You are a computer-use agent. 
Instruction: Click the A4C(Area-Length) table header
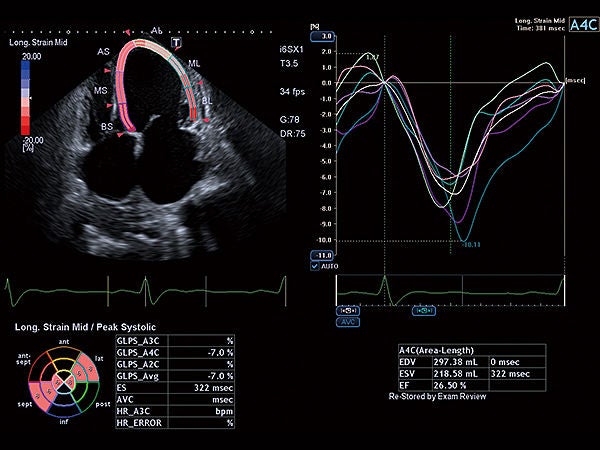436,351
